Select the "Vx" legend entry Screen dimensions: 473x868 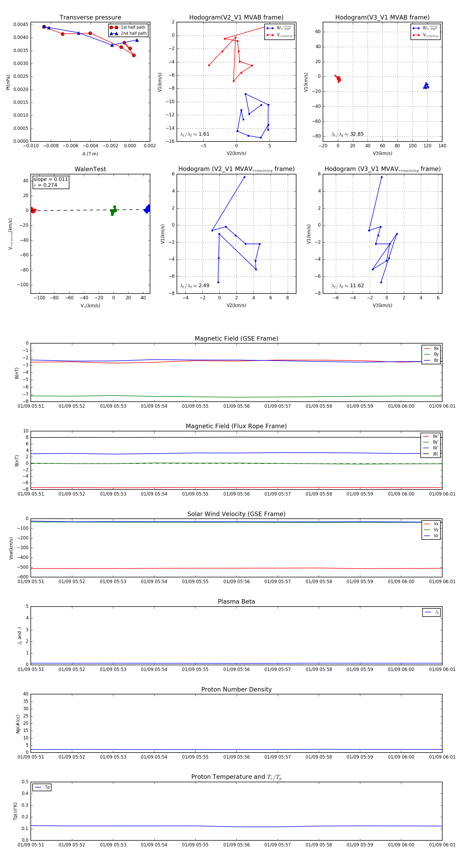tap(431, 524)
